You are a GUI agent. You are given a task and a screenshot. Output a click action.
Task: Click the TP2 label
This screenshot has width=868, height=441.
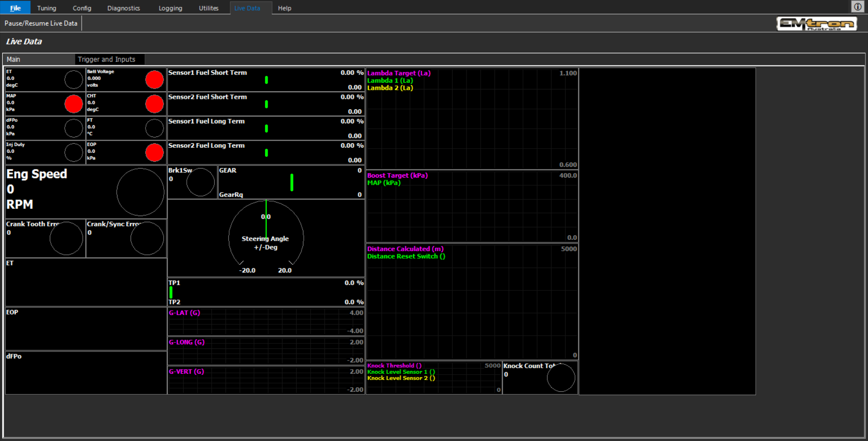tap(175, 302)
